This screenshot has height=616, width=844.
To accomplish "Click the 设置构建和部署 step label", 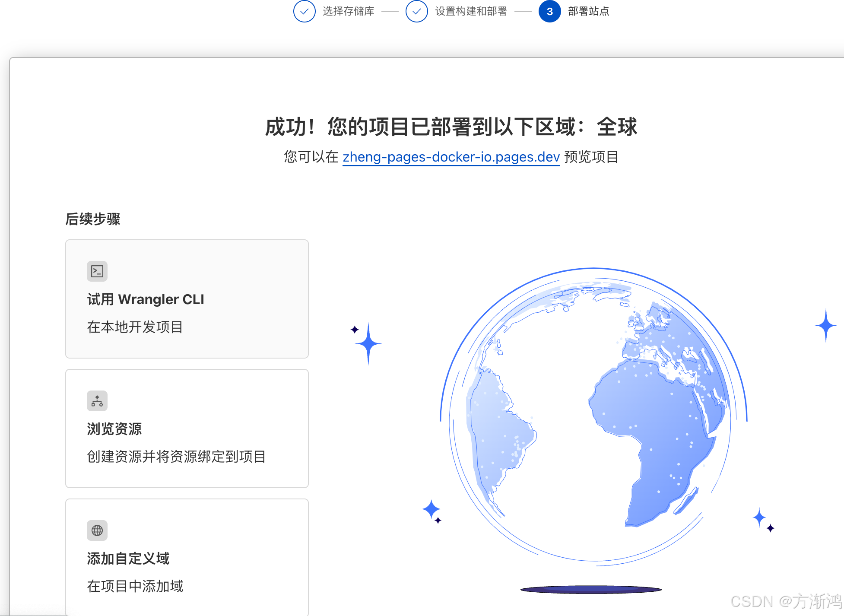I will click(471, 11).
